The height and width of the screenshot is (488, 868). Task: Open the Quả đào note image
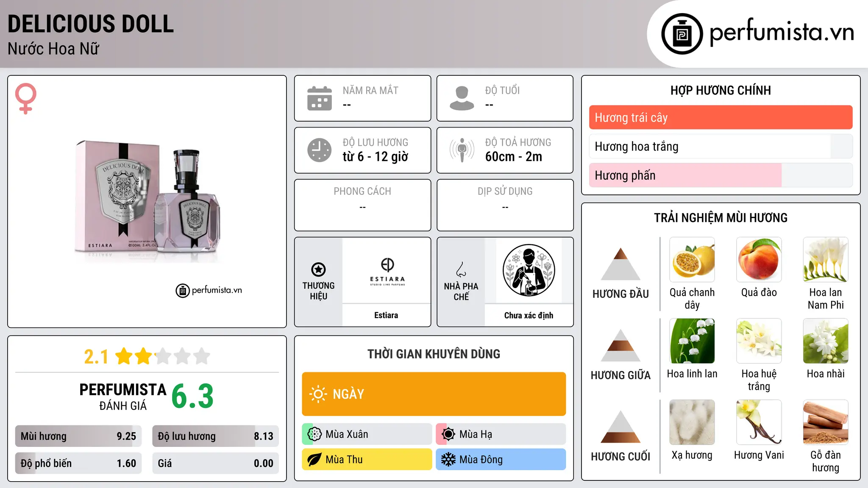pyautogui.click(x=759, y=260)
